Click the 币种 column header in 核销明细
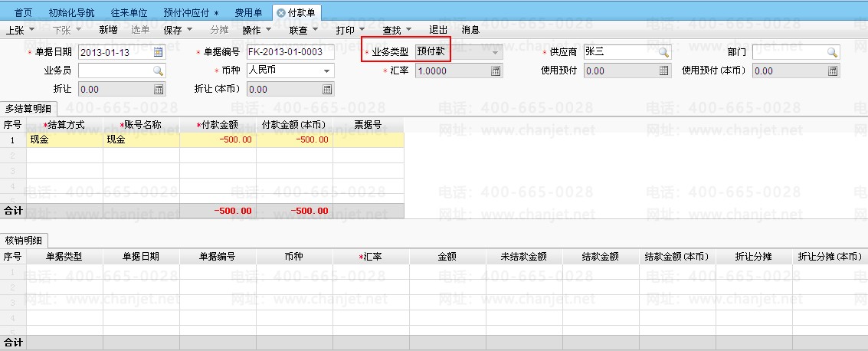 click(294, 257)
